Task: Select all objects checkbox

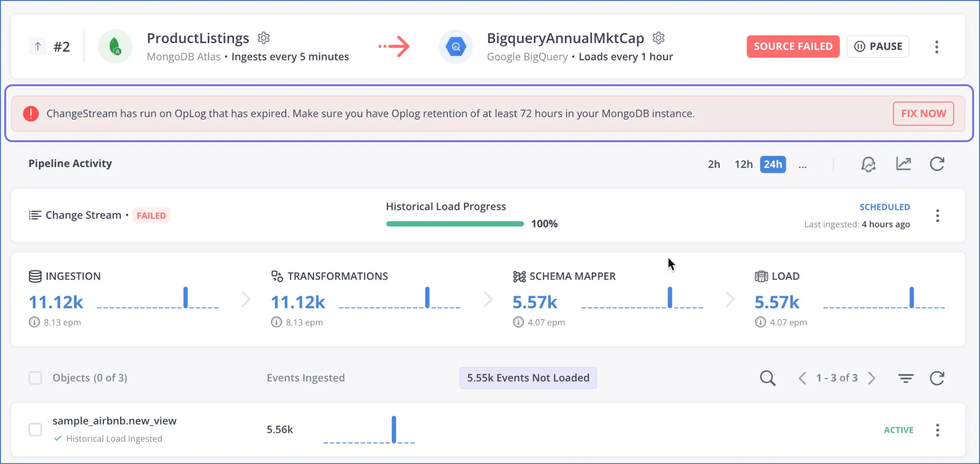Action: click(35, 378)
